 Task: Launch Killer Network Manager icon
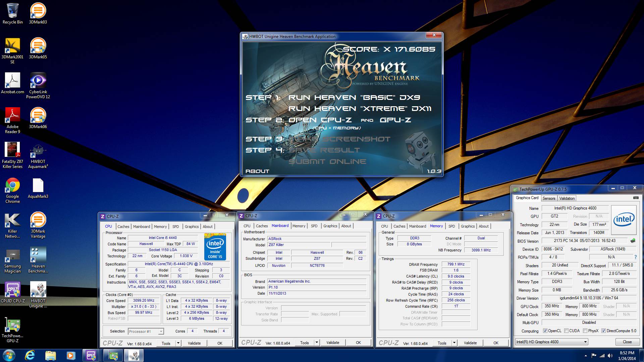pos(12,225)
